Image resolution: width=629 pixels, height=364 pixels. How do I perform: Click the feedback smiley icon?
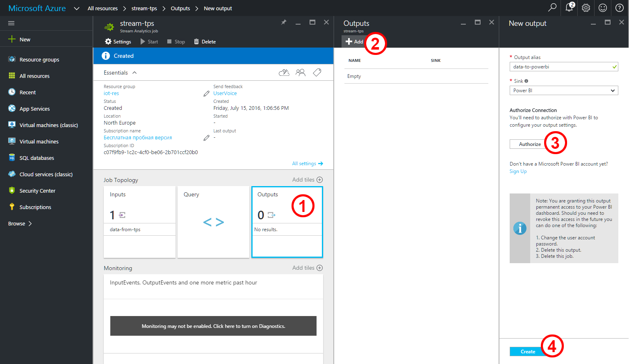(x=603, y=8)
